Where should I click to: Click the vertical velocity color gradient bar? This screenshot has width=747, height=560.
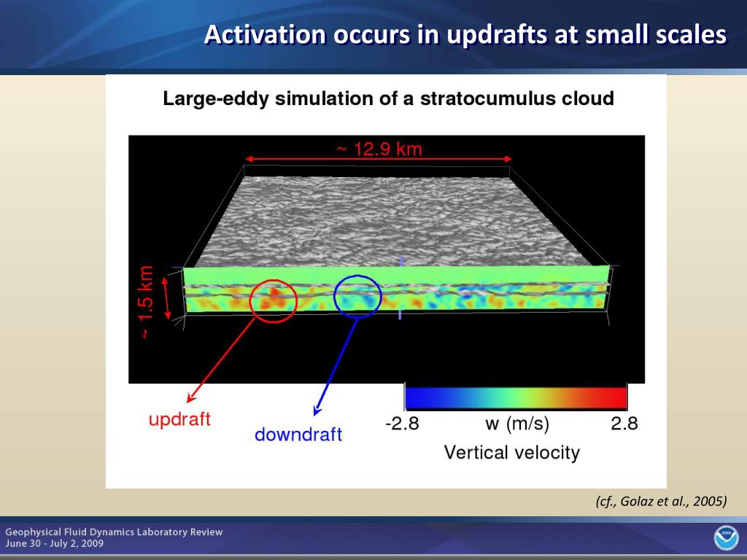pos(516,397)
